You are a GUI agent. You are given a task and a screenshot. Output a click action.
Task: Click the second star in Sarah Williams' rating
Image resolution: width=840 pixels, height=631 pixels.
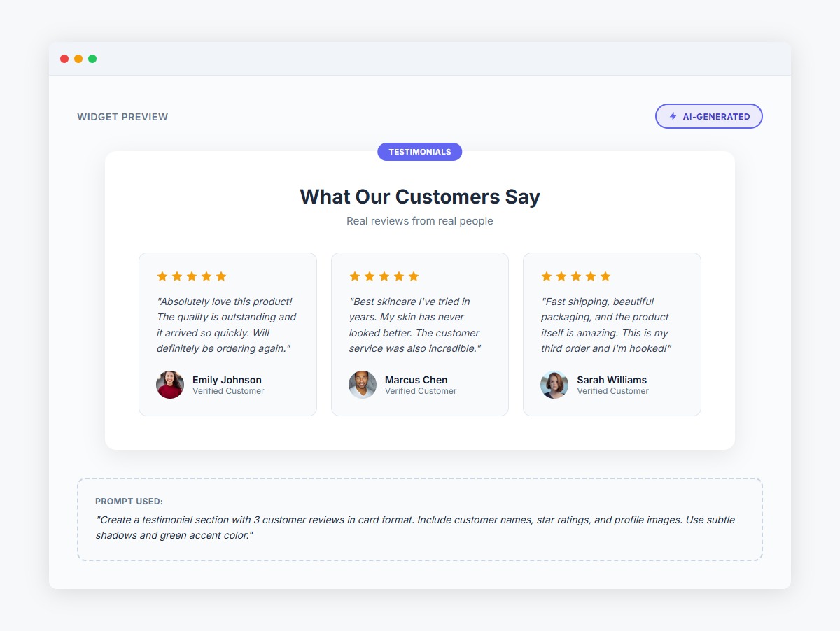[x=561, y=276]
